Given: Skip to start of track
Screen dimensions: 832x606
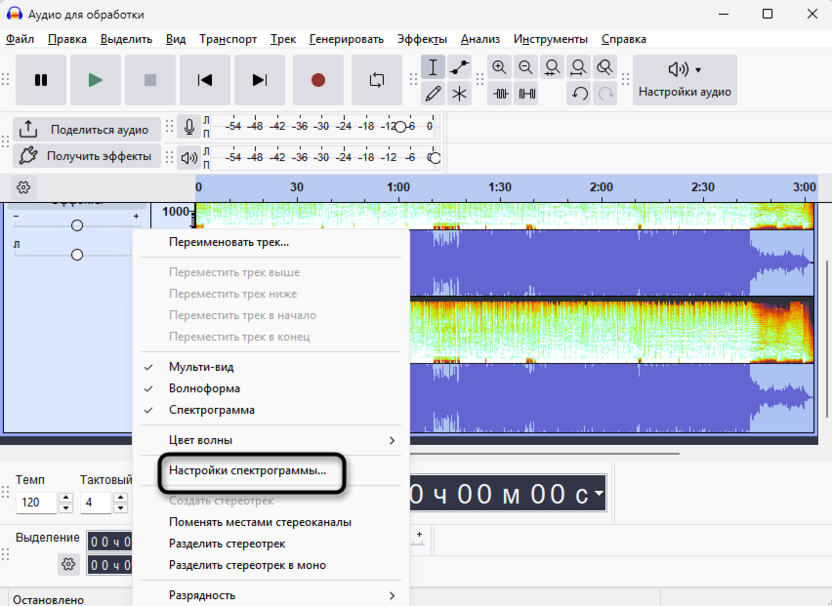Looking at the screenshot, I should 205,80.
